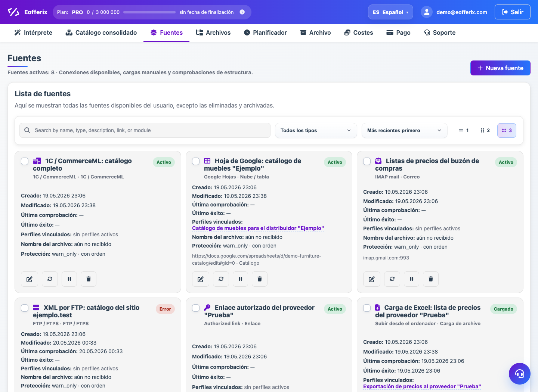This screenshot has width=538, height=392.
Task: Open the Costes tab
Action: click(x=359, y=32)
